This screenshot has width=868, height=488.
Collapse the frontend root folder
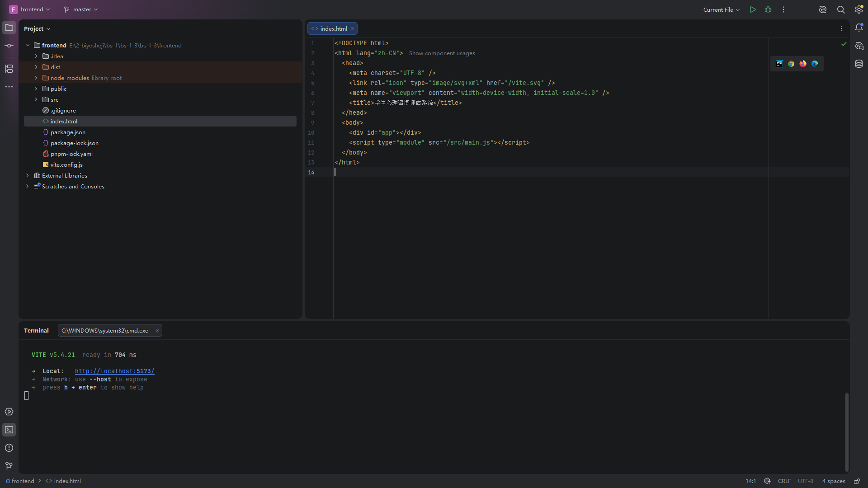[x=28, y=45]
